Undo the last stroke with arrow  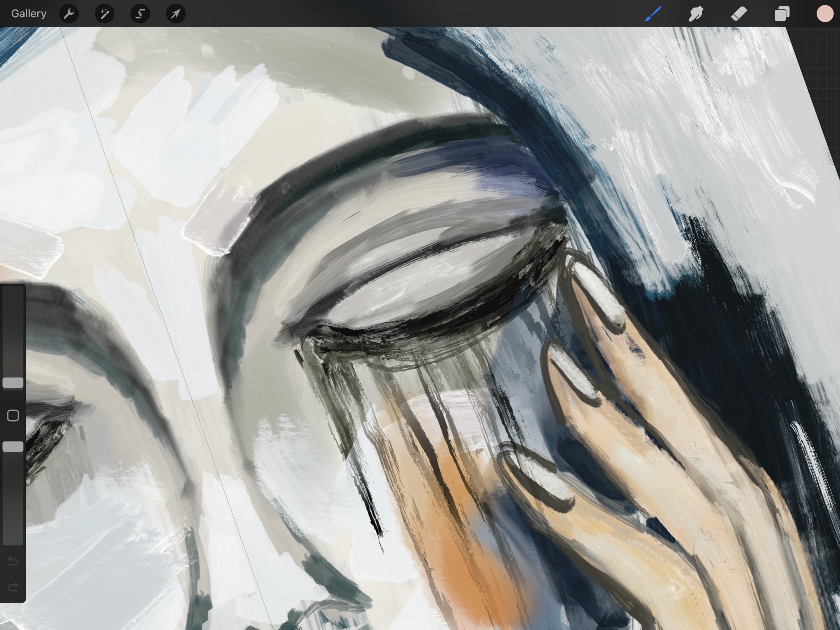13,561
